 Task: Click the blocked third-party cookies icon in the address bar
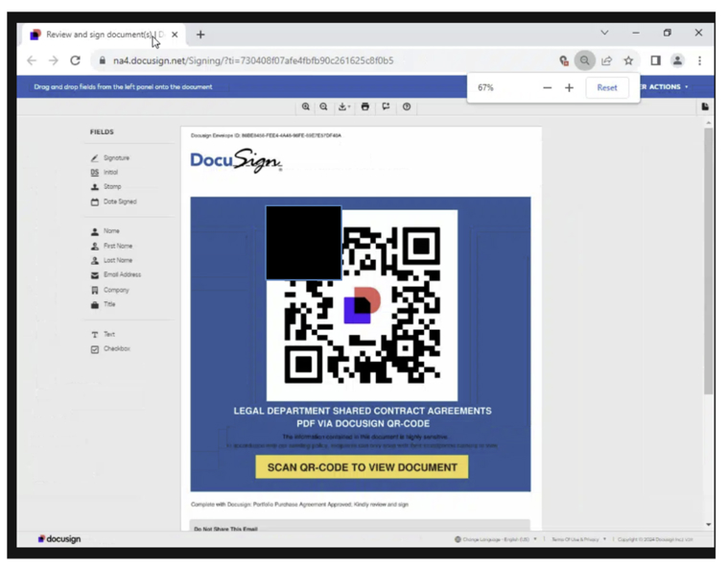(x=564, y=60)
